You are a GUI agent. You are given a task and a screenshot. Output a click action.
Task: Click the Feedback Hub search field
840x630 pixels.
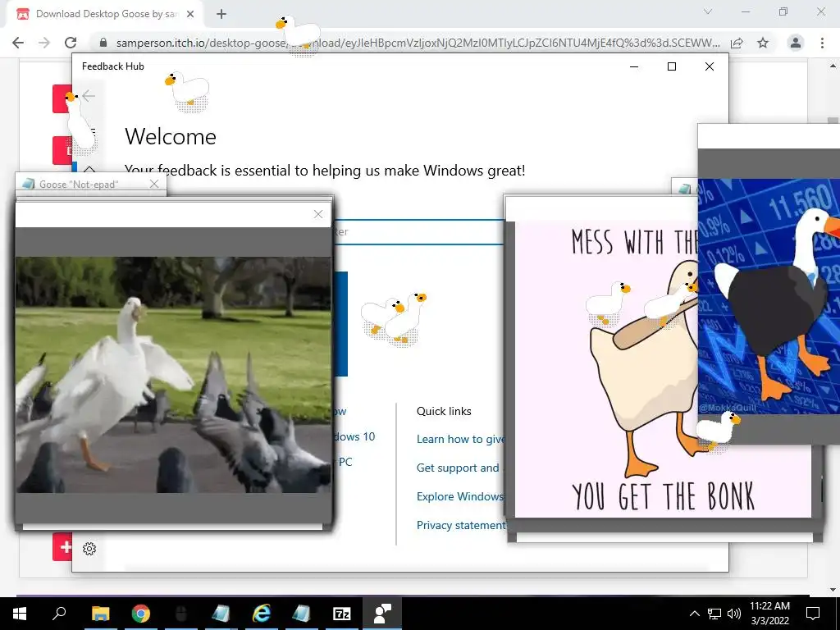(418, 232)
